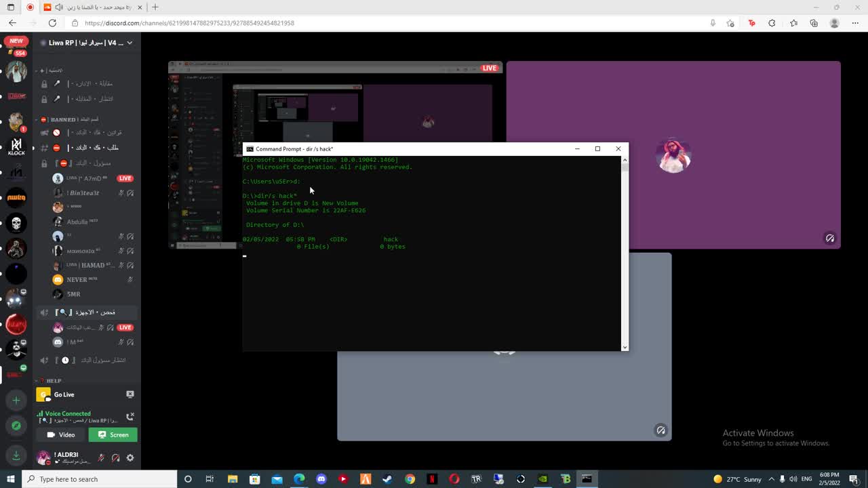Open the LIVE stream thumbnail tile
Image resolution: width=868 pixels, height=488 pixels.
tap(335, 155)
